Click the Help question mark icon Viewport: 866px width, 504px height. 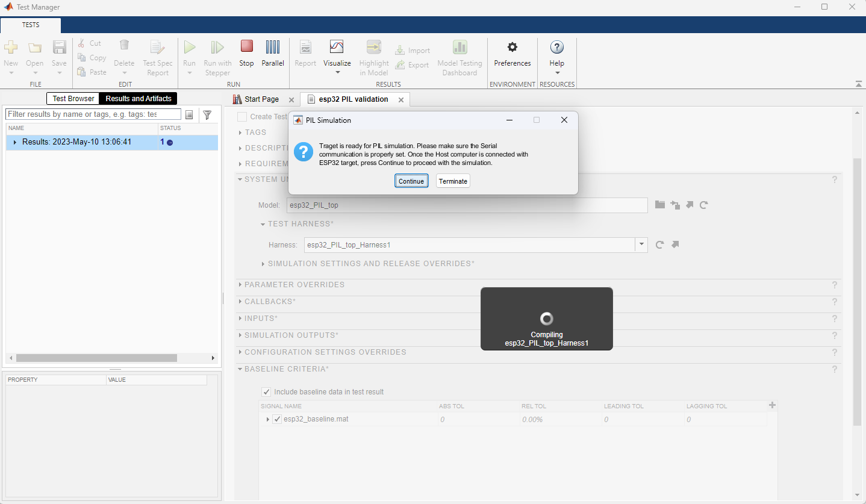pos(557,47)
